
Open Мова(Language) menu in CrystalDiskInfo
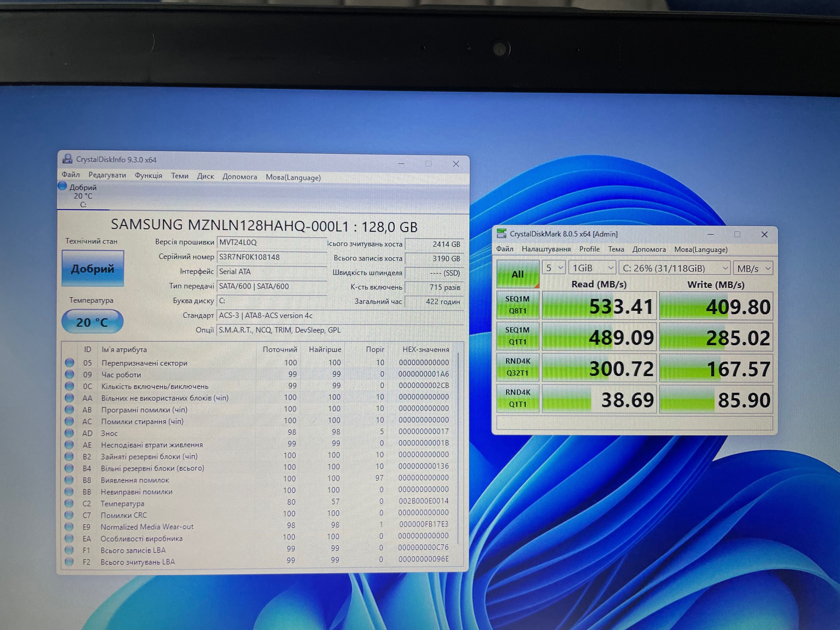pyautogui.click(x=293, y=177)
